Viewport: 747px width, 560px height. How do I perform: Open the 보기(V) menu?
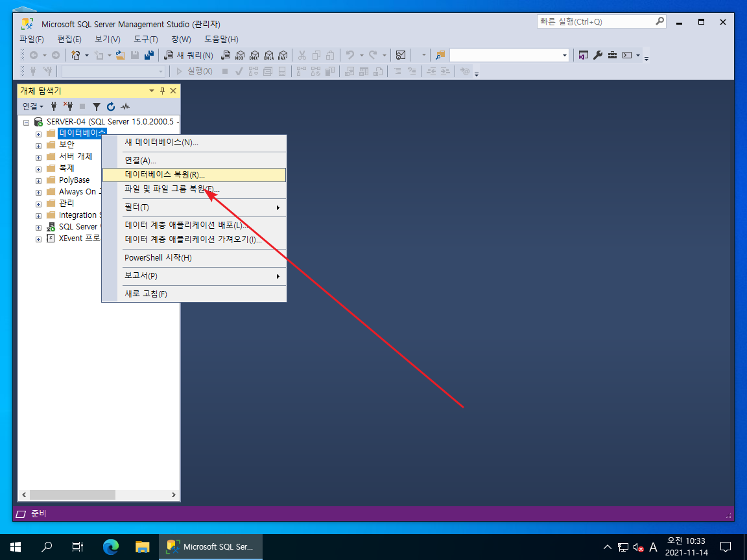click(x=107, y=39)
